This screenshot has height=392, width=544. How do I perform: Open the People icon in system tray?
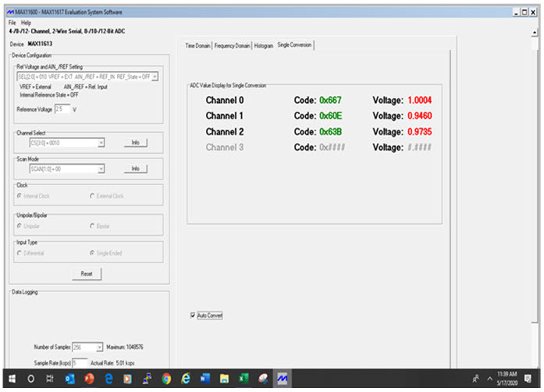coord(475,379)
